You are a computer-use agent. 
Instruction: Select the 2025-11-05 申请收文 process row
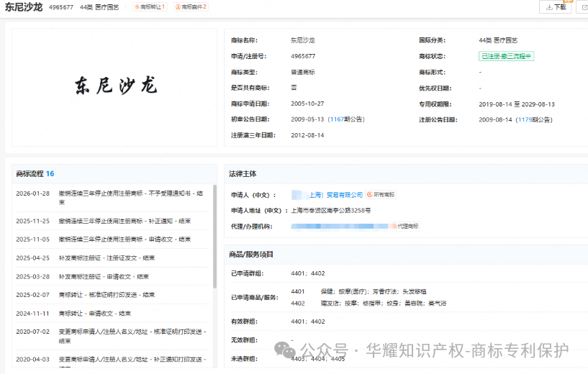coord(112,239)
